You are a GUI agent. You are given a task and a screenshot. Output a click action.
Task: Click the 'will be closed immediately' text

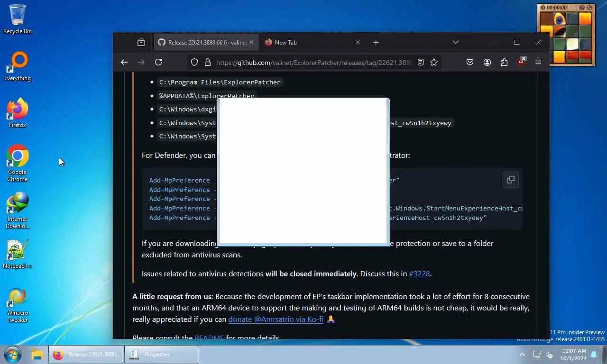311,273
